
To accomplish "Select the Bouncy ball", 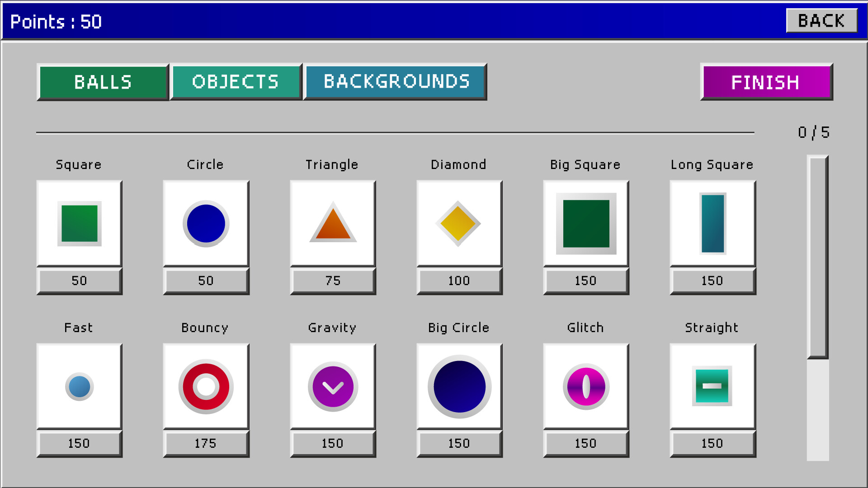I will click(206, 386).
